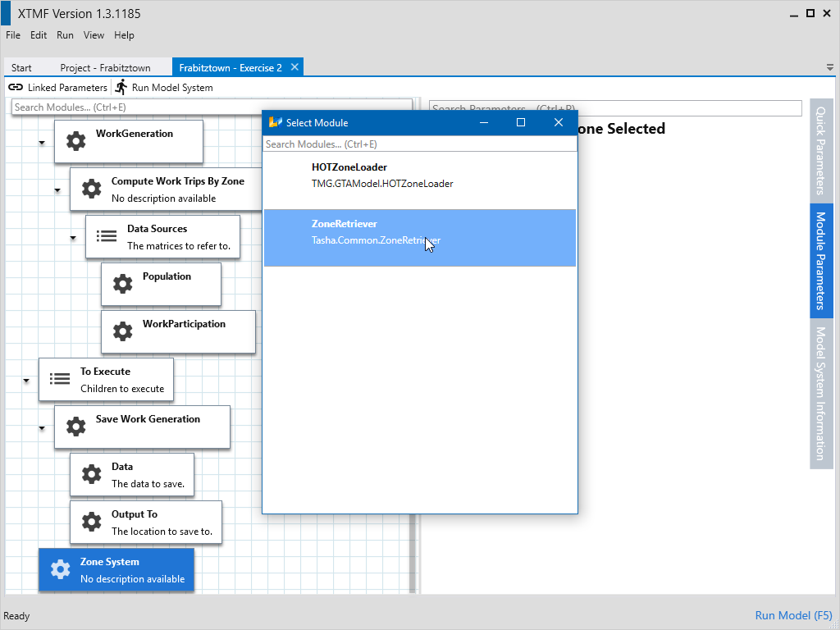Click the gear icon beside WorkParticipation
840x630 pixels.
tap(122, 331)
